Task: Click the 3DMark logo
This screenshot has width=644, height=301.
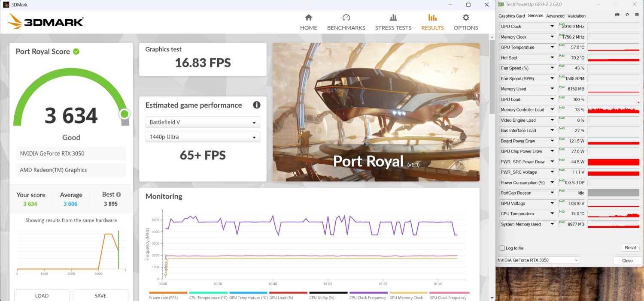Action: 45,21
